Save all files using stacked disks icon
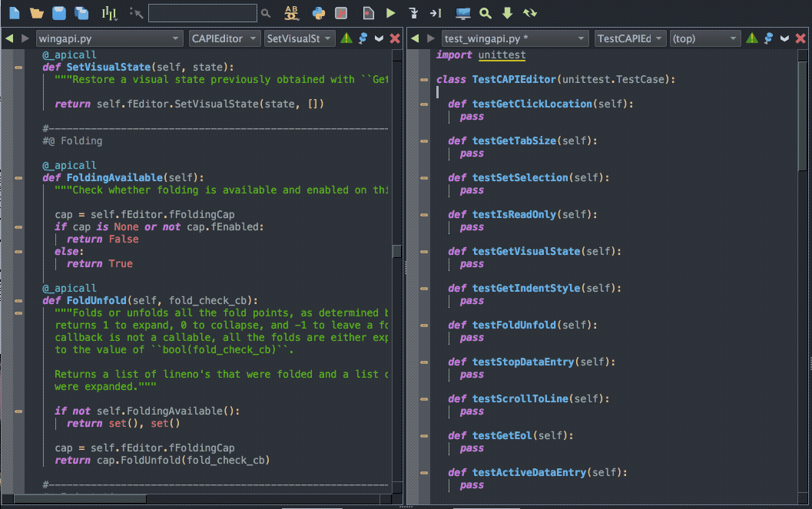 [81, 13]
